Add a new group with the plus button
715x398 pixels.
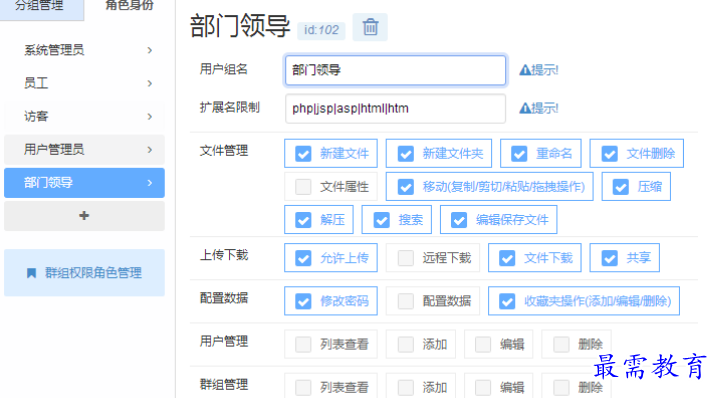coord(84,216)
